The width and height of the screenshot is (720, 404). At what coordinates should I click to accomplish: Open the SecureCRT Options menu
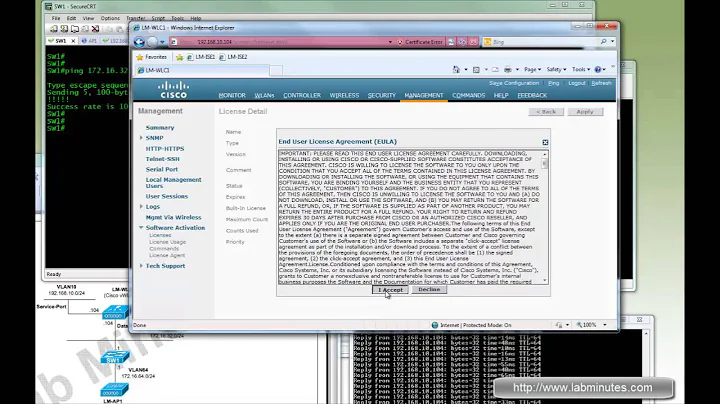coord(110,18)
